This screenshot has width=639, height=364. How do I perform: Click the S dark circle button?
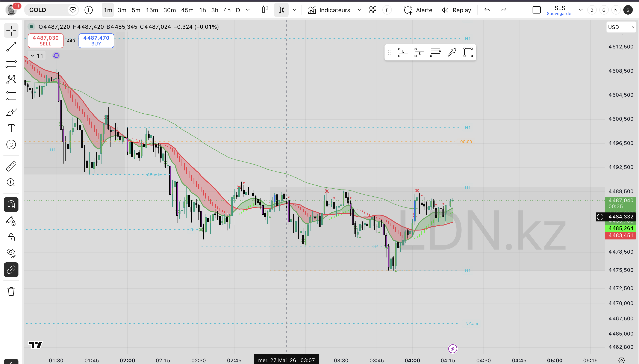click(x=628, y=10)
